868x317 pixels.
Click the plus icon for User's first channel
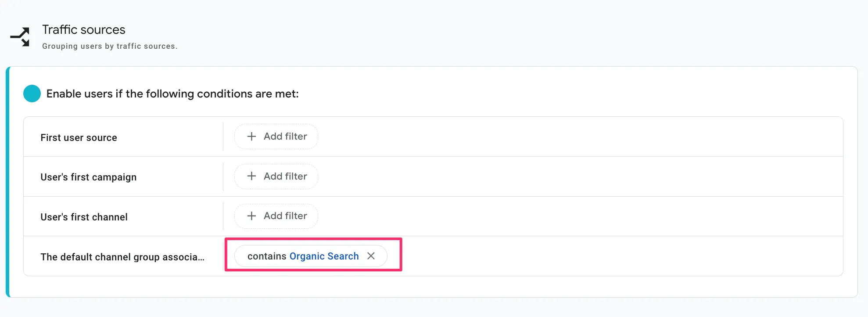click(x=251, y=216)
